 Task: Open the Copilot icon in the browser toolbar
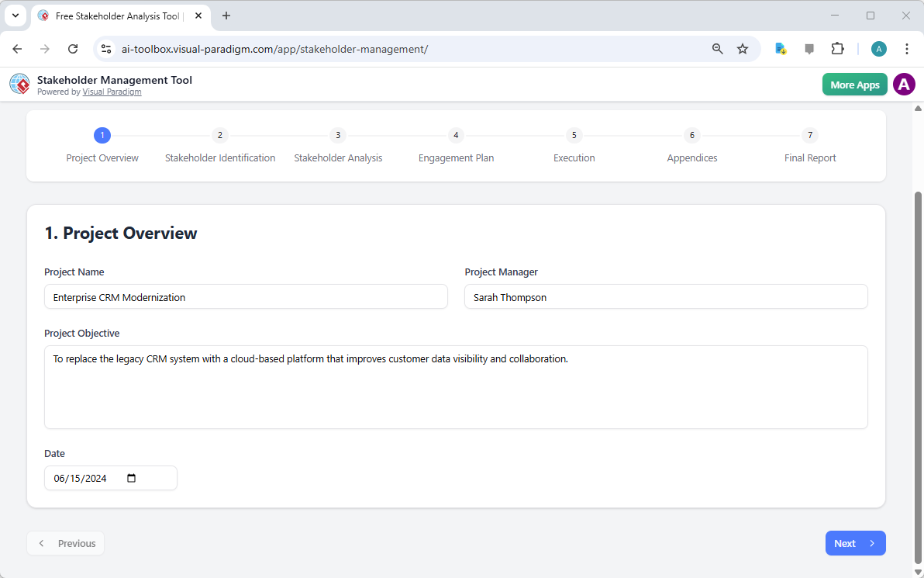(x=780, y=48)
